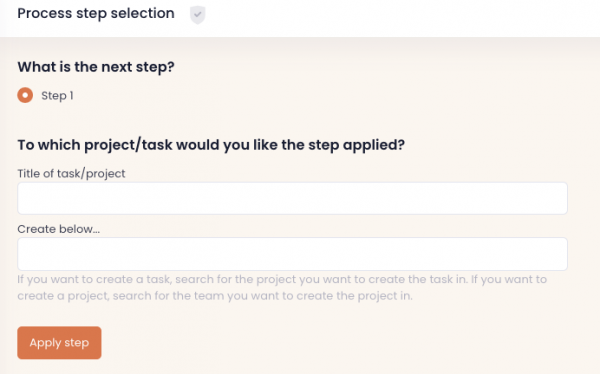The image size is (600, 374).
Task: Submit the form using the orange Apply step button
Action: click(x=59, y=343)
